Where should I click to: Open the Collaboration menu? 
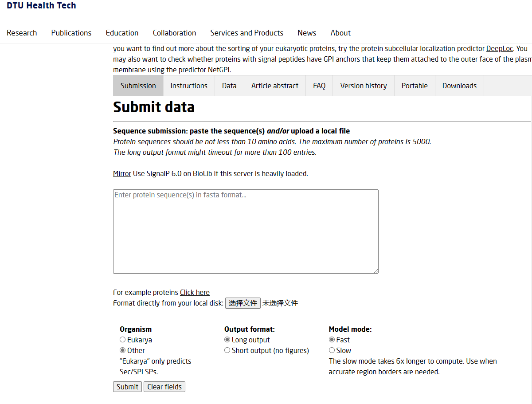coord(174,33)
